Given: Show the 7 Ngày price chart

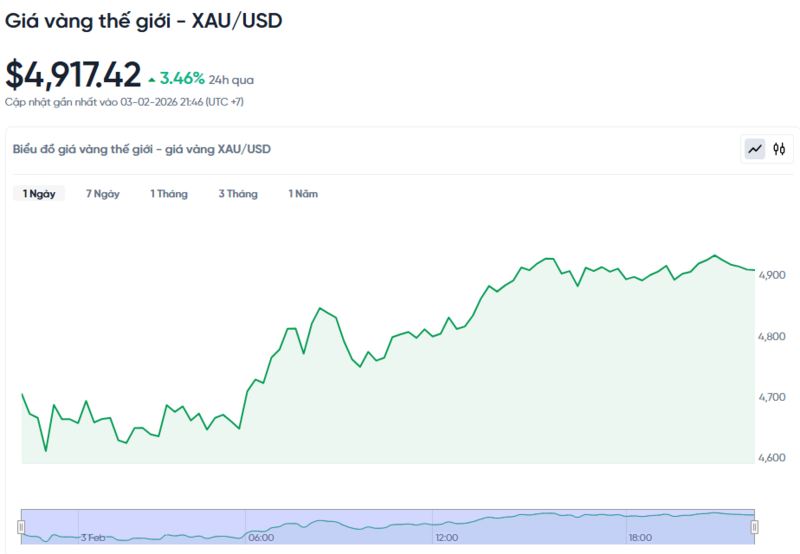Looking at the screenshot, I should [103, 194].
